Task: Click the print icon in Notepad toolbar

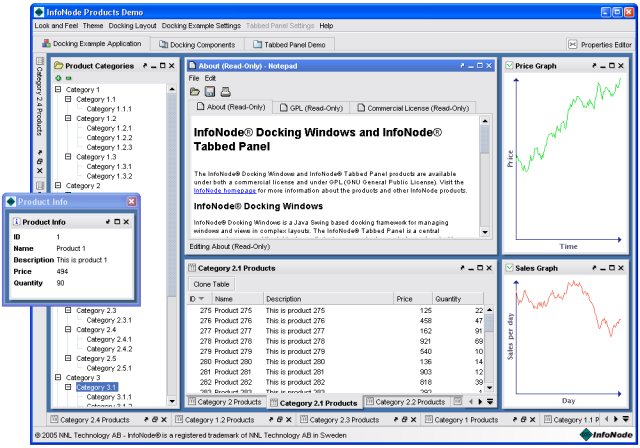Action: (x=225, y=92)
